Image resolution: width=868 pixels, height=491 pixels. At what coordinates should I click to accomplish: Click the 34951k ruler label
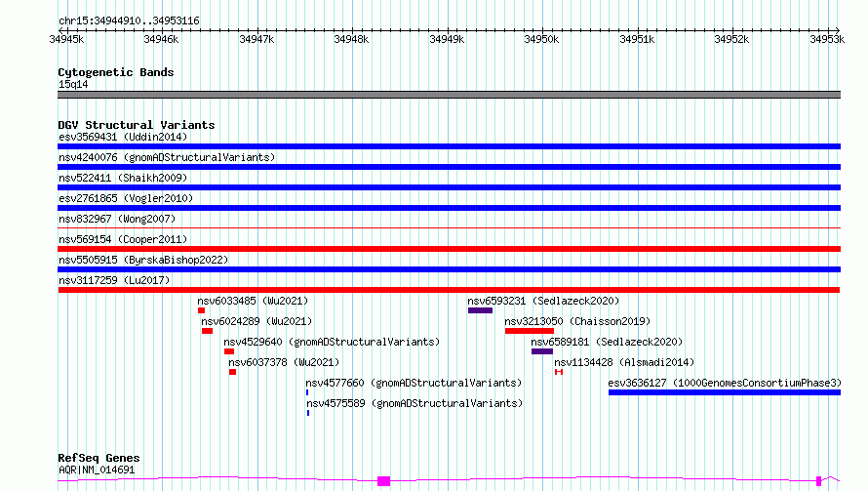coord(637,39)
